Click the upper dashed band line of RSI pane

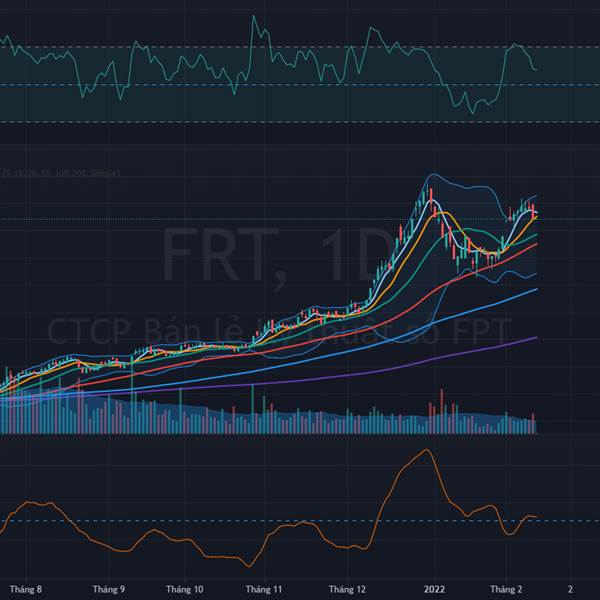(x=300, y=47)
